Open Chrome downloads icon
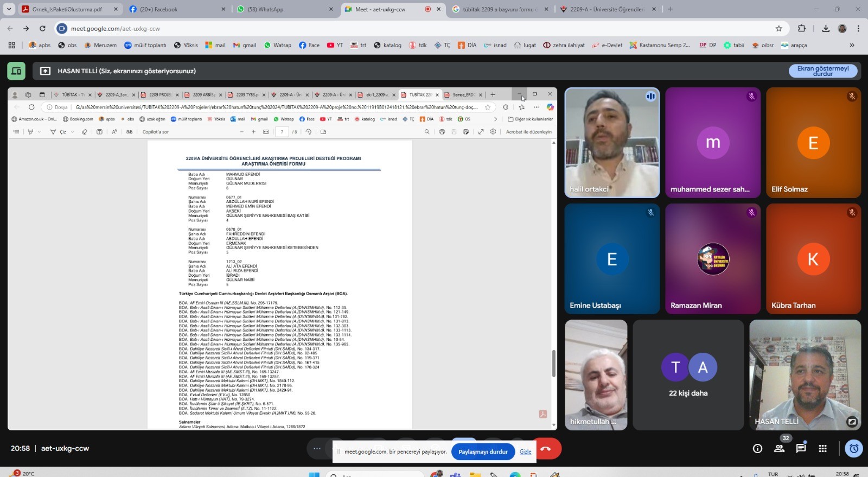This screenshot has width=868, height=477. tap(826, 29)
